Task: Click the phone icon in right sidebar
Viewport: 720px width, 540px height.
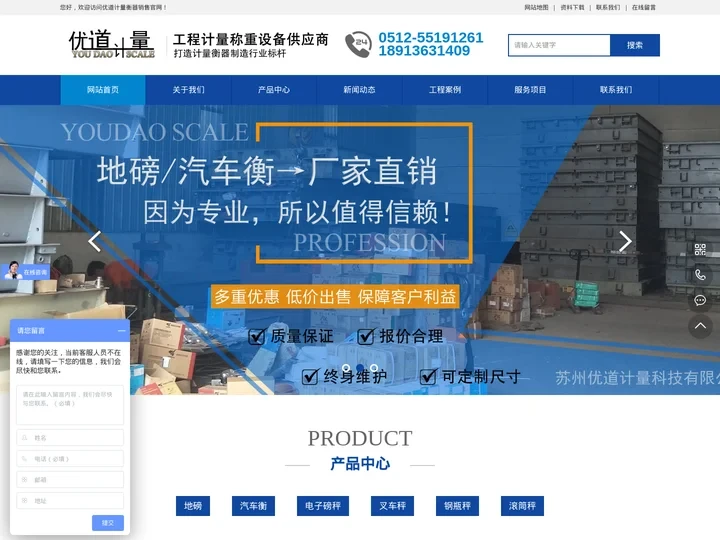Action: click(700, 275)
